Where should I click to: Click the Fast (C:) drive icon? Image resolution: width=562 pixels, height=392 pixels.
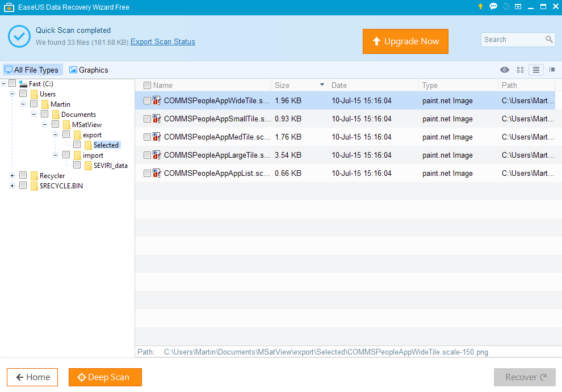pyautogui.click(x=23, y=84)
